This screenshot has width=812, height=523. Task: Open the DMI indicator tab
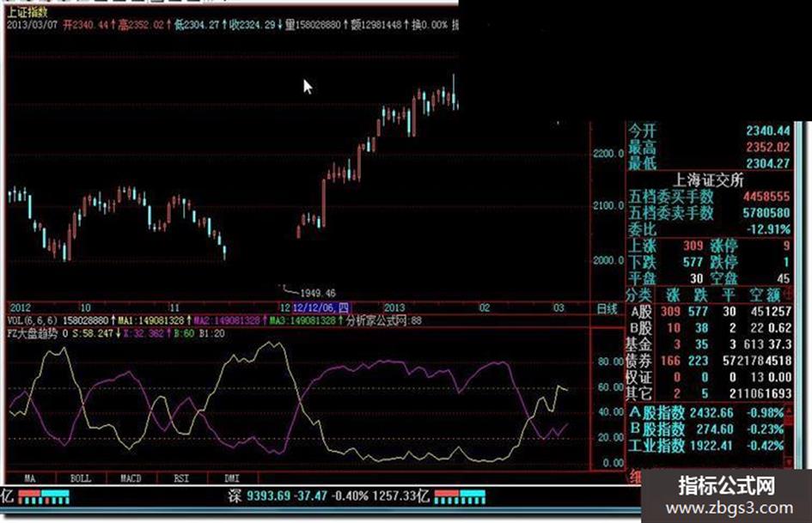[232, 478]
